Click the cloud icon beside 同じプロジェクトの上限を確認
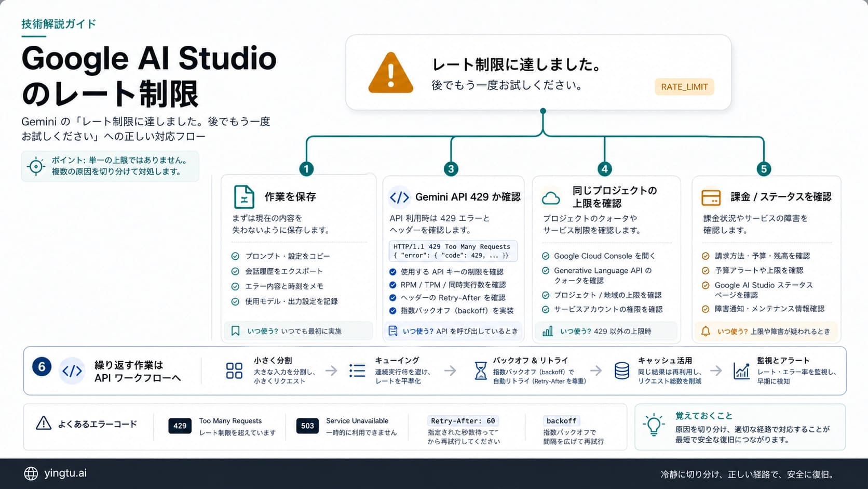Image resolution: width=868 pixels, height=489 pixels. coord(551,198)
